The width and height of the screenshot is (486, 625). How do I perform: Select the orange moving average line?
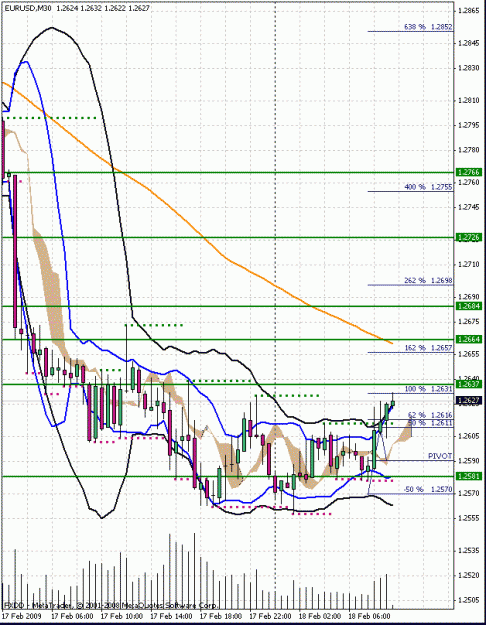pos(205,239)
